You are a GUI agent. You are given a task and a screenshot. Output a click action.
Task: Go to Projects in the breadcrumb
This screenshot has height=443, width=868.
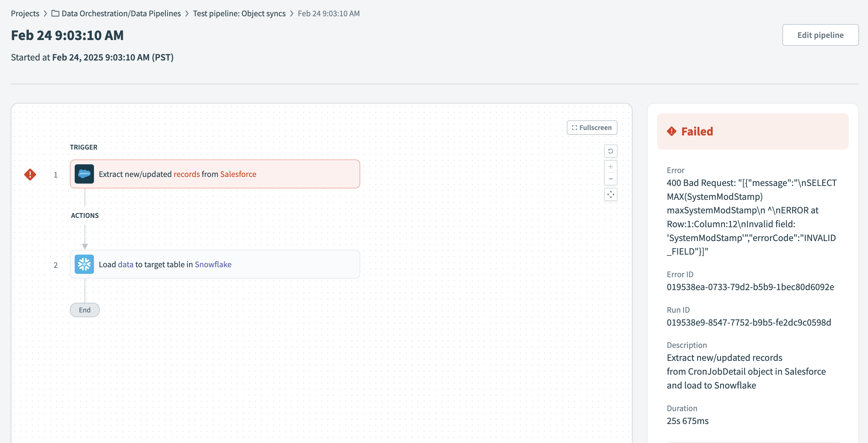pos(25,14)
